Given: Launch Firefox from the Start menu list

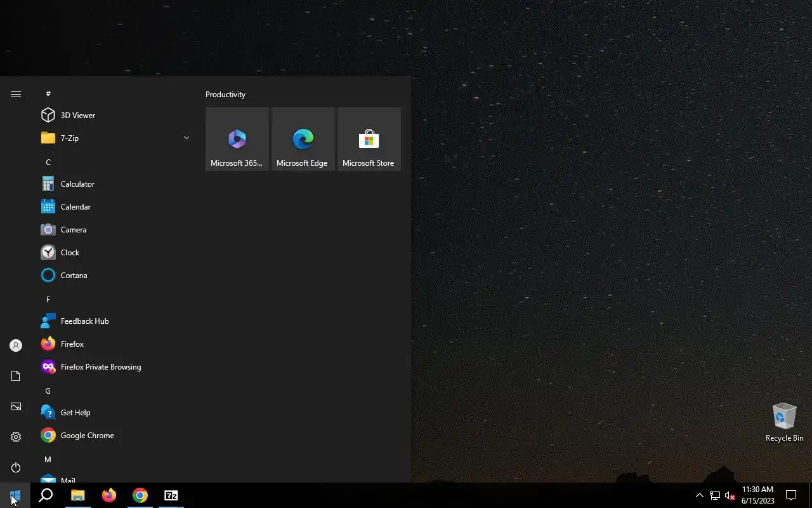Looking at the screenshot, I should (x=115, y=344).
